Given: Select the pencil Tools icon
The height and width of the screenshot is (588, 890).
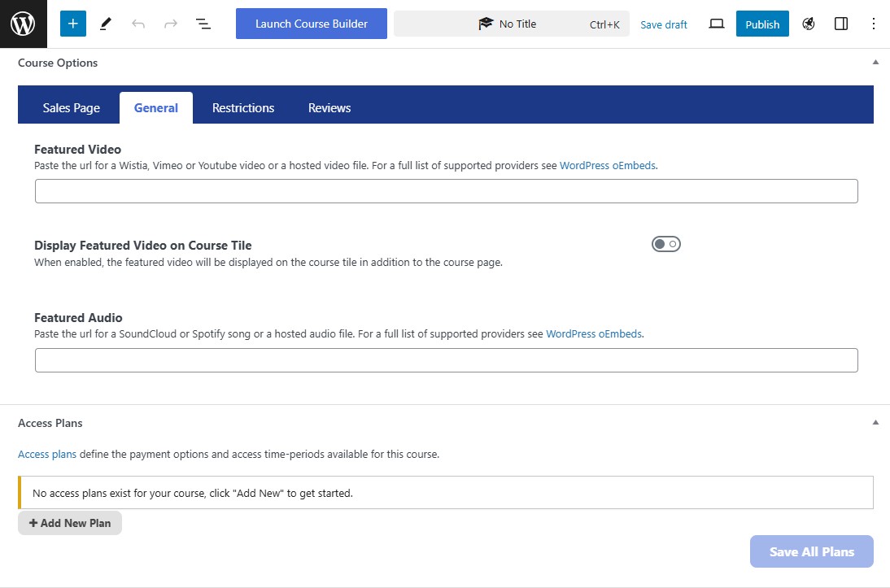Looking at the screenshot, I should 106,24.
